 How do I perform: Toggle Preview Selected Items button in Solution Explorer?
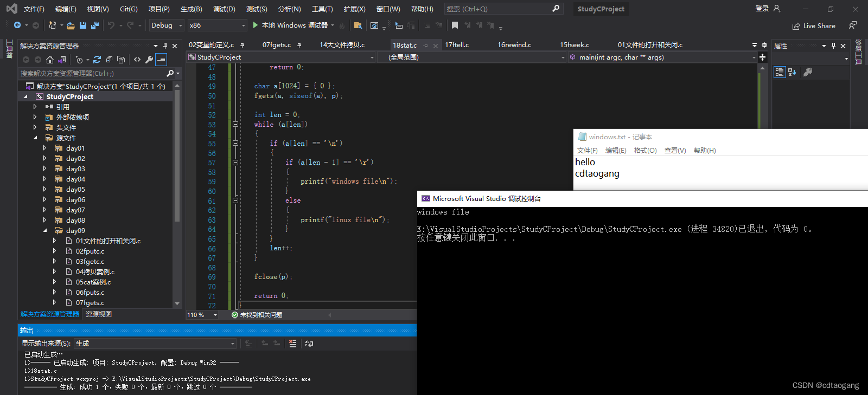click(161, 60)
